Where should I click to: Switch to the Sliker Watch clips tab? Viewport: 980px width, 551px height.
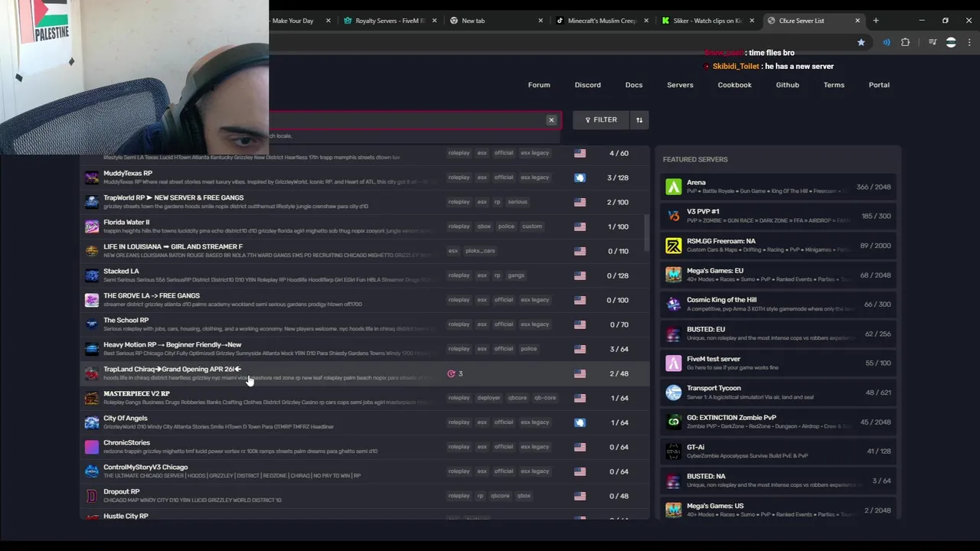click(x=707, y=21)
